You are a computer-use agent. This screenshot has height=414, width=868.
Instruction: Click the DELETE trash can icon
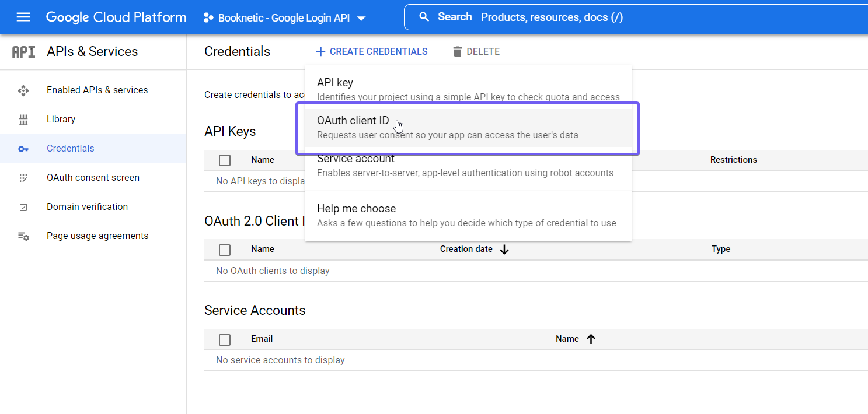(x=457, y=51)
